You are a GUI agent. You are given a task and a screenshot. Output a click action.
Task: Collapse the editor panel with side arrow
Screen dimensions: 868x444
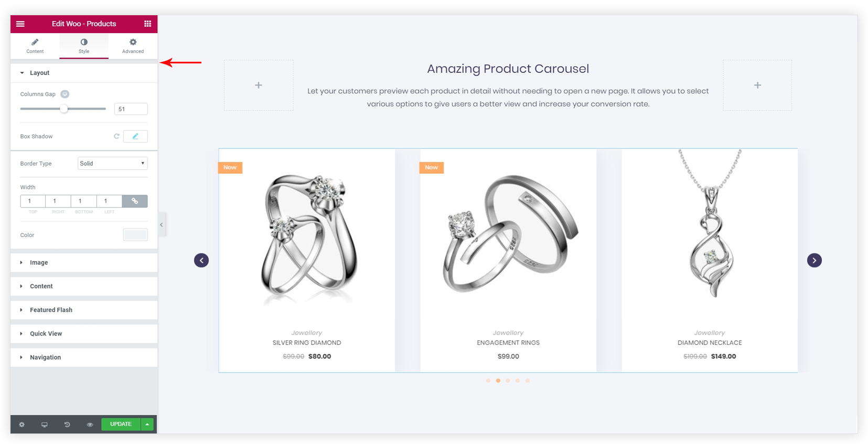[x=162, y=225]
